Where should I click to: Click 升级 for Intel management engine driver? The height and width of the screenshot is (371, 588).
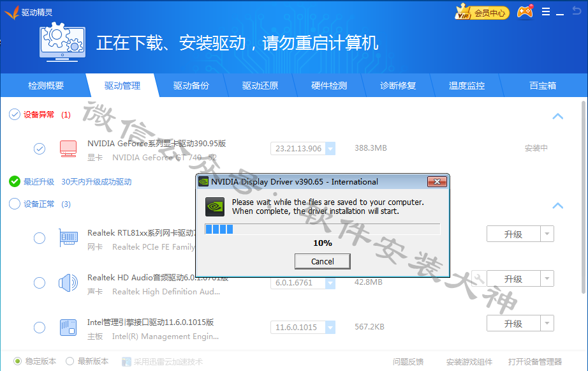[x=513, y=323]
